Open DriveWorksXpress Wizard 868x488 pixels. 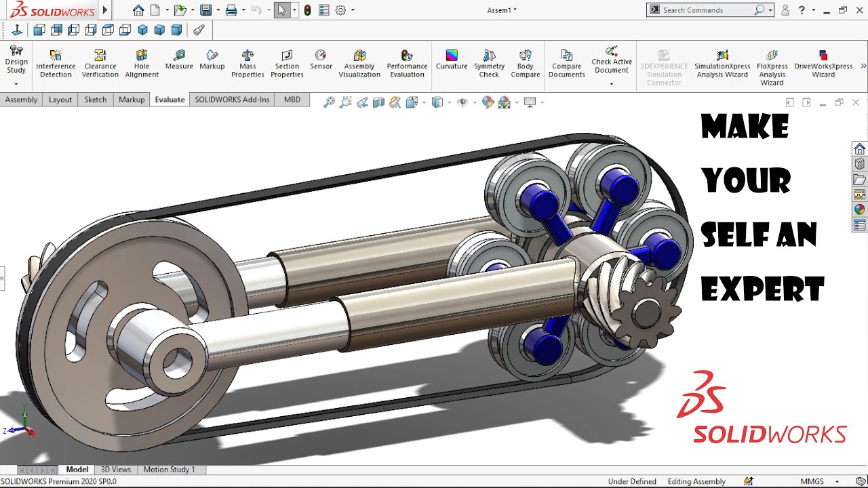click(x=823, y=64)
